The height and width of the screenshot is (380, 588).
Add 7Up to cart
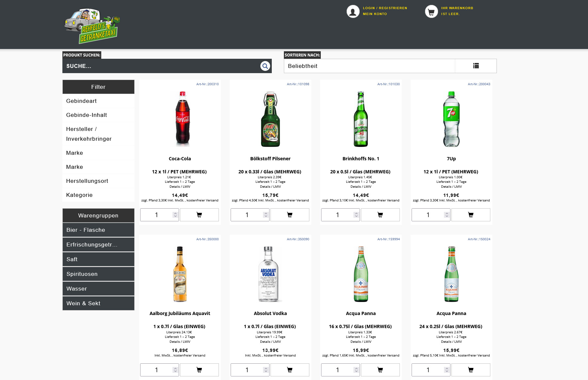pos(471,215)
